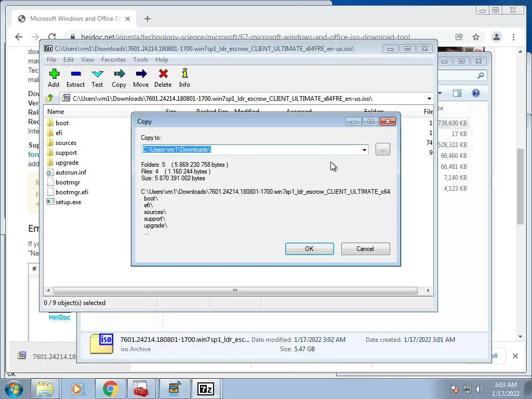Screen dimensions: 532x399
Task: Browse for destination folder with ... button
Action: tap(383, 149)
